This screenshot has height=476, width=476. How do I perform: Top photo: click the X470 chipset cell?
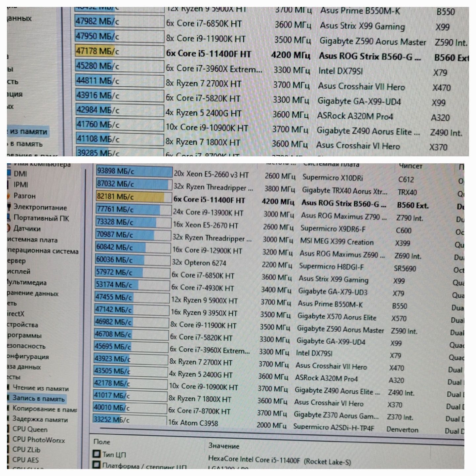[x=442, y=88]
